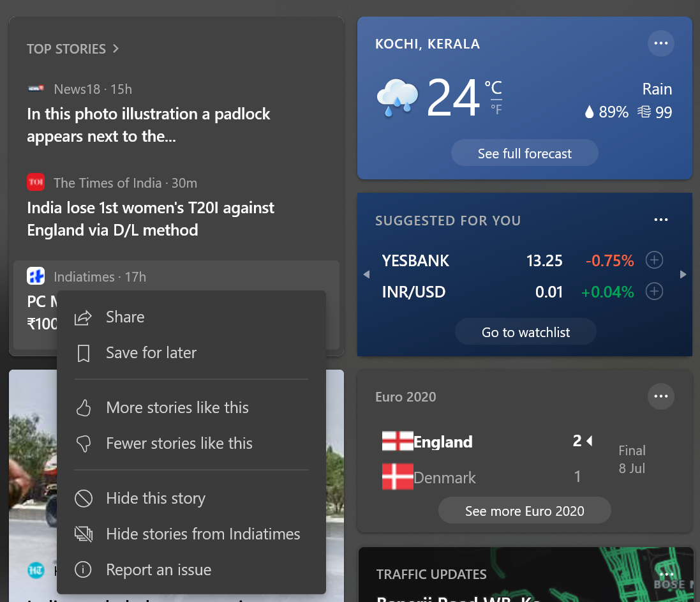Select Hide stories from Indiatimes
This screenshot has width=700, height=602.
click(191, 534)
